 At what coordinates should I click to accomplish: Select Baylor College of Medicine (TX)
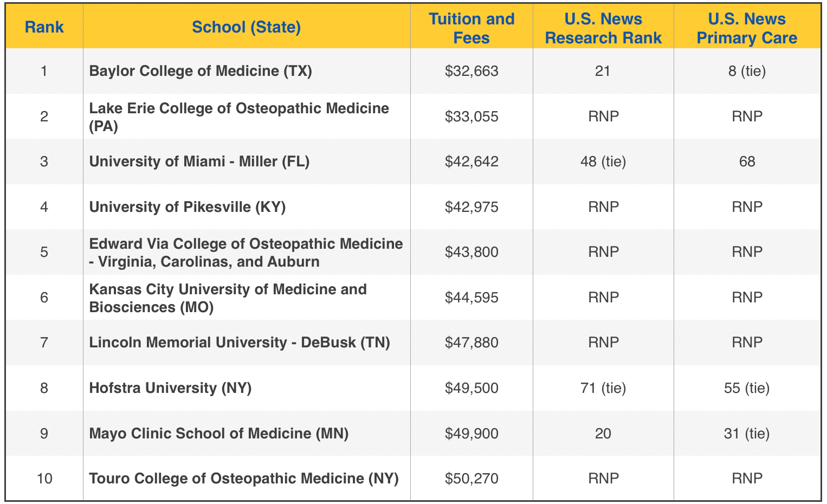point(201,71)
